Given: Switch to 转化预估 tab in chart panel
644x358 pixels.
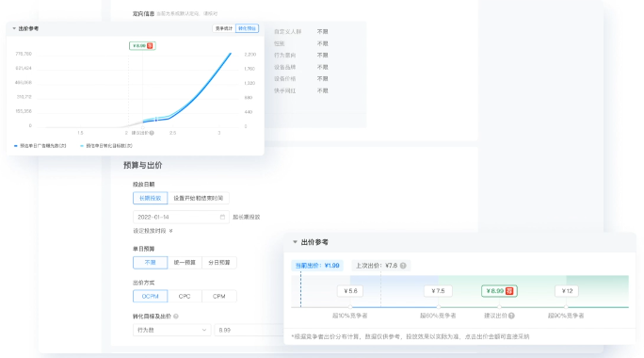Looking at the screenshot, I should coord(247,28).
